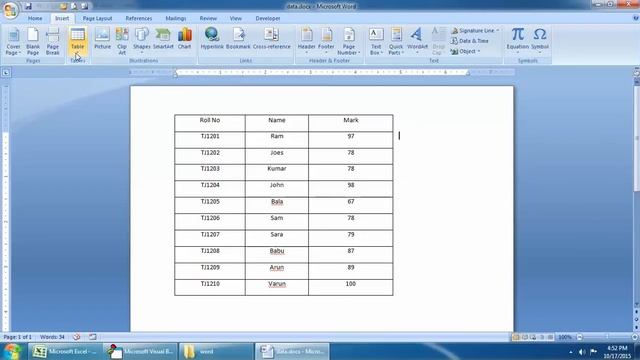Viewport: 640px width, 360px height.
Task: Open the References tab
Action: pyautogui.click(x=139, y=18)
